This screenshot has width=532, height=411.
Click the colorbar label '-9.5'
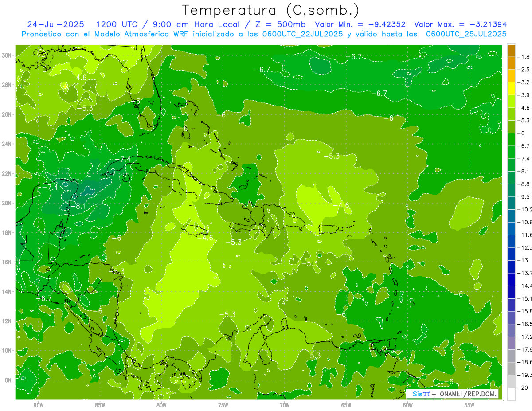[524, 196]
